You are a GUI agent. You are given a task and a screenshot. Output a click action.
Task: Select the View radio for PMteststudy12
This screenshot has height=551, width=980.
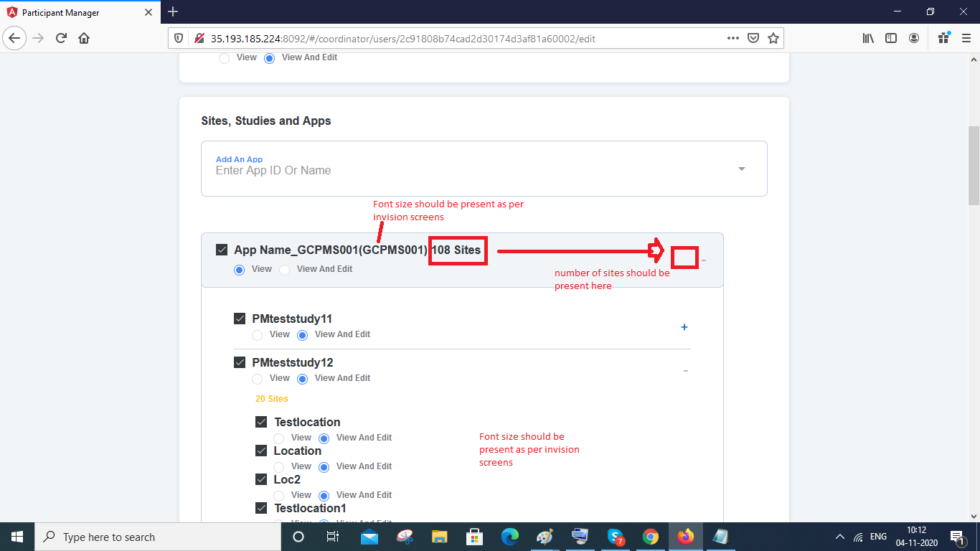[257, 378]
